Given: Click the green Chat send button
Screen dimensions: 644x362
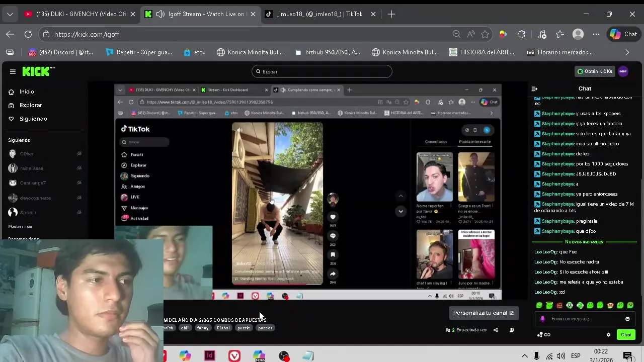Looking at the screenshot, I should (626, 335).
